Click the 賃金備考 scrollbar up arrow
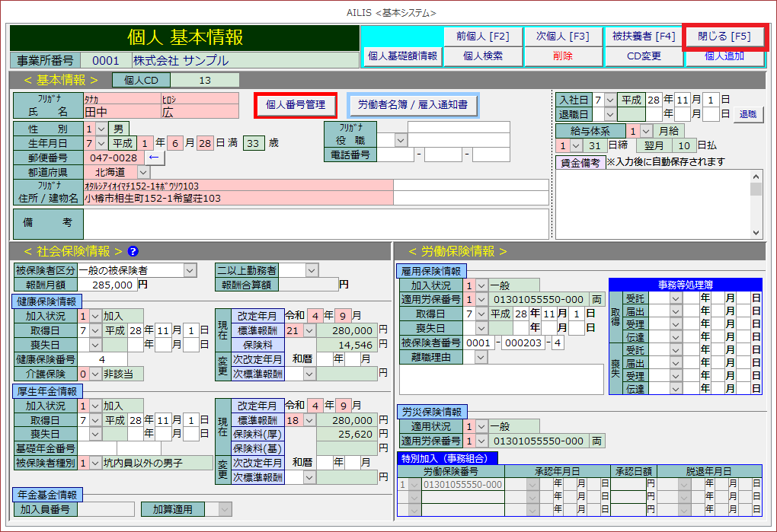777x532 pixels. 756,177
